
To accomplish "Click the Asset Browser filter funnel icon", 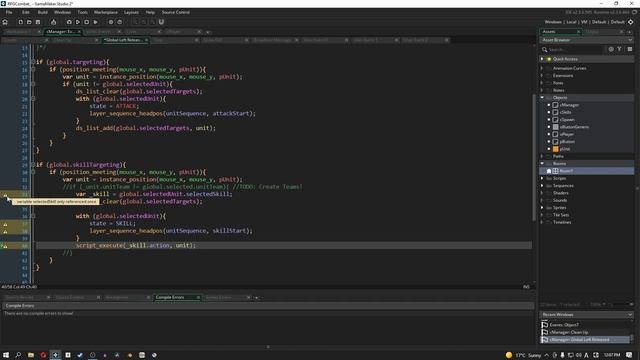I will tap(620, 49).
